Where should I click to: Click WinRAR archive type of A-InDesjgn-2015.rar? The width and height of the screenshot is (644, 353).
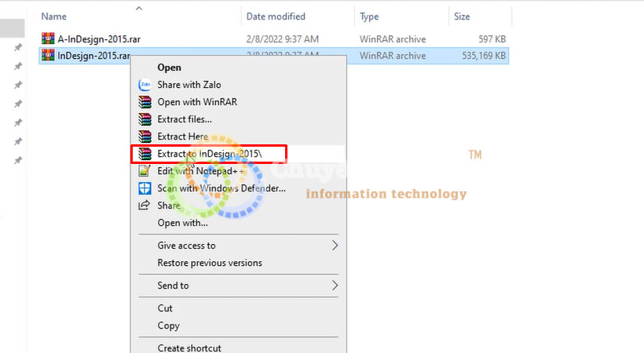pyautogui.click(x=393, y=39)
